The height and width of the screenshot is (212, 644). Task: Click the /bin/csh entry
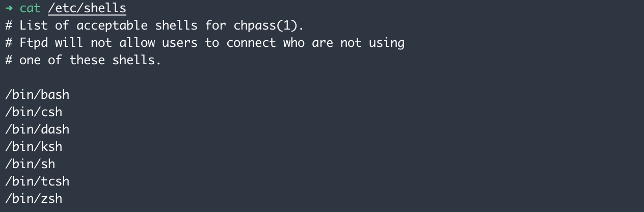(x=34, y=112)
